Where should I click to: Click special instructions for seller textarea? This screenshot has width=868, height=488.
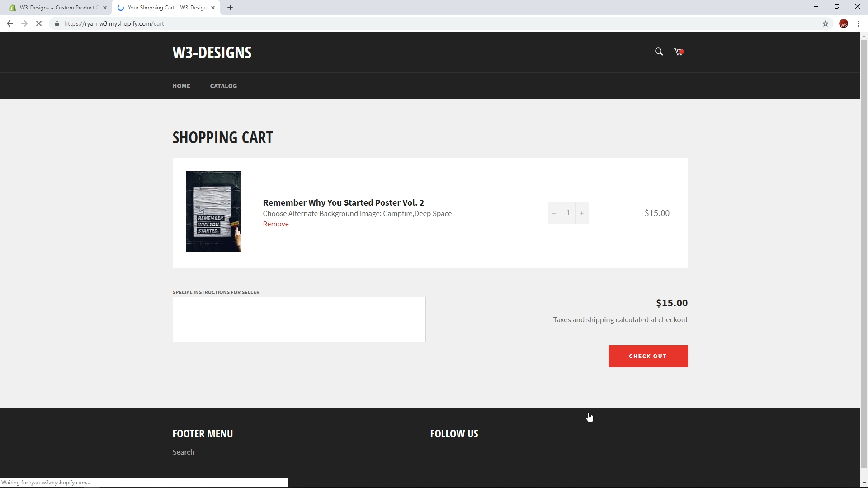pyautogui.click(x=299, y=319)
